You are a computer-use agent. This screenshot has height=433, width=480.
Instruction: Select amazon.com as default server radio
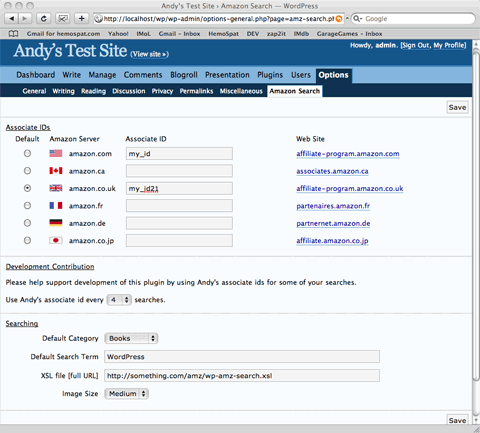27,153
